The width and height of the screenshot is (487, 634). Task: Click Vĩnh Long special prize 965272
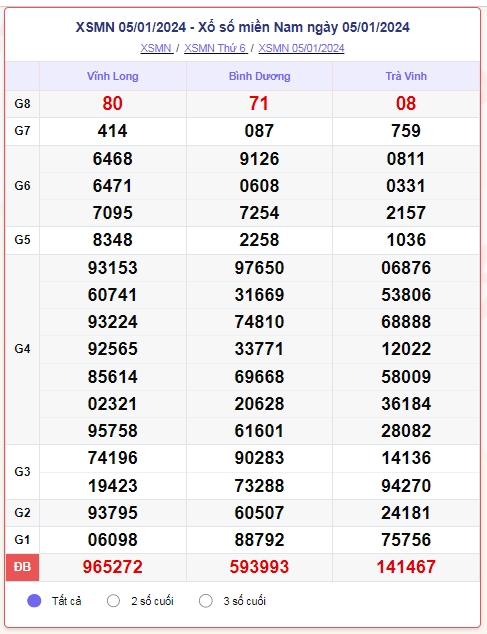click(x=113, y=567)
